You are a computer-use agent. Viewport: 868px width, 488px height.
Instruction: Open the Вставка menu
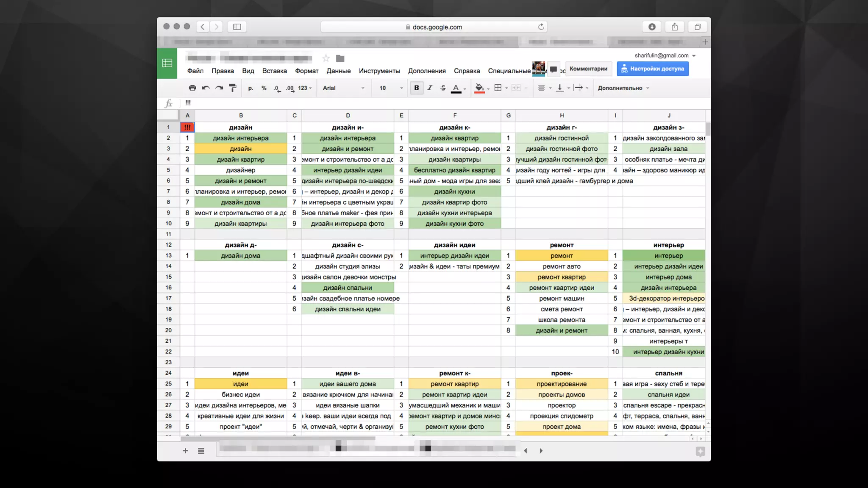(274, 71)
